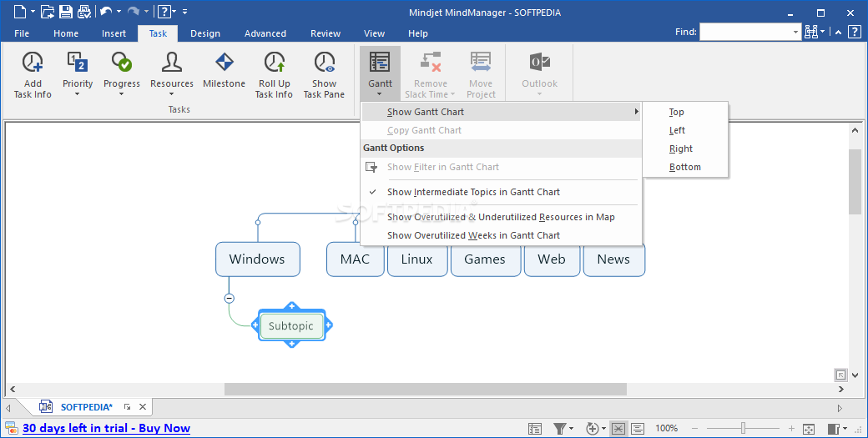
Task: Click Show Gantt Chart menu item
Action: (501, 112)
